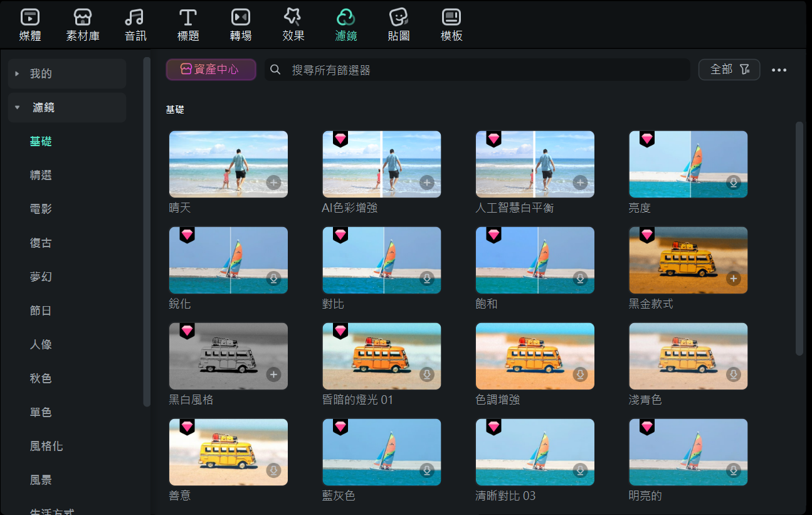Click the 資產中心 button
The width and height of the screenshot is (812, 515).
[x=211, y=70]
